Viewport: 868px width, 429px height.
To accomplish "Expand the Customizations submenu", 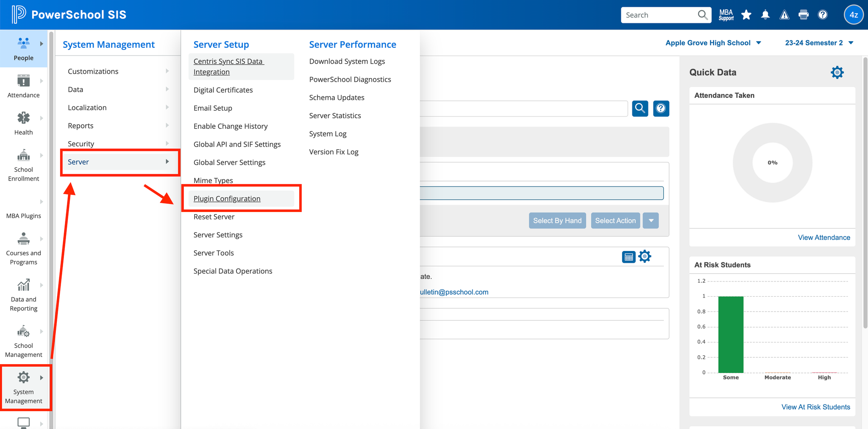I will [118, 71].
